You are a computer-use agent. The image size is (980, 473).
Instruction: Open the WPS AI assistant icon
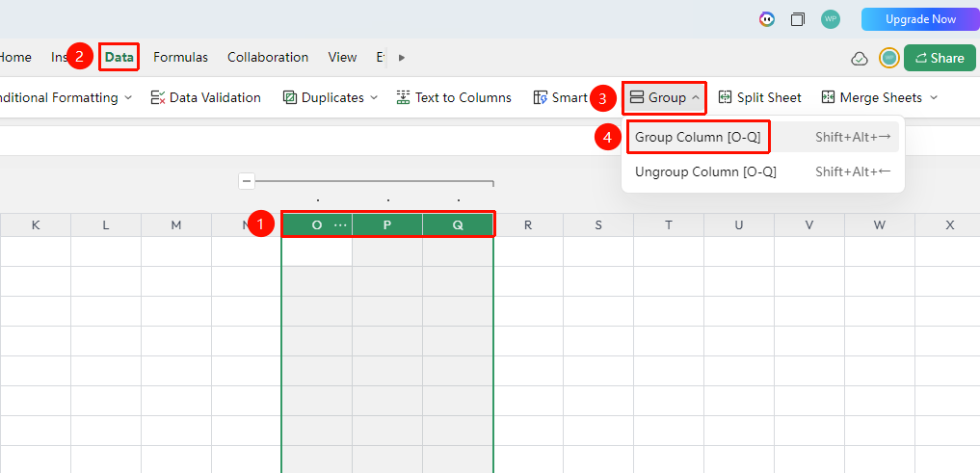(x=767, y=19)
